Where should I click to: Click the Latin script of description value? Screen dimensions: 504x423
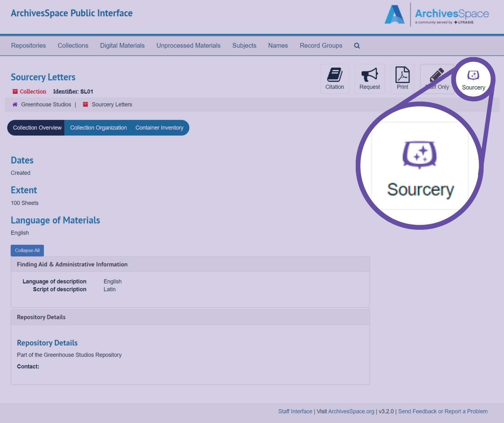[x=109, y=289]
